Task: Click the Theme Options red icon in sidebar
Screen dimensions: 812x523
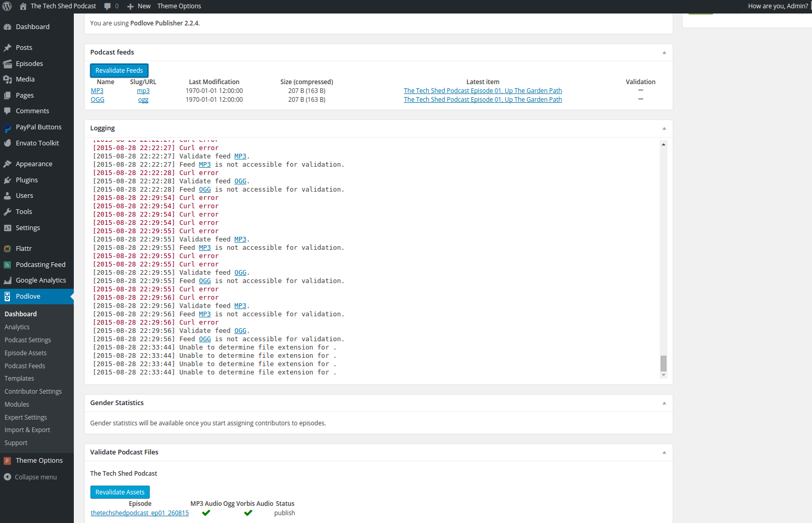Action: coord(7,461)
